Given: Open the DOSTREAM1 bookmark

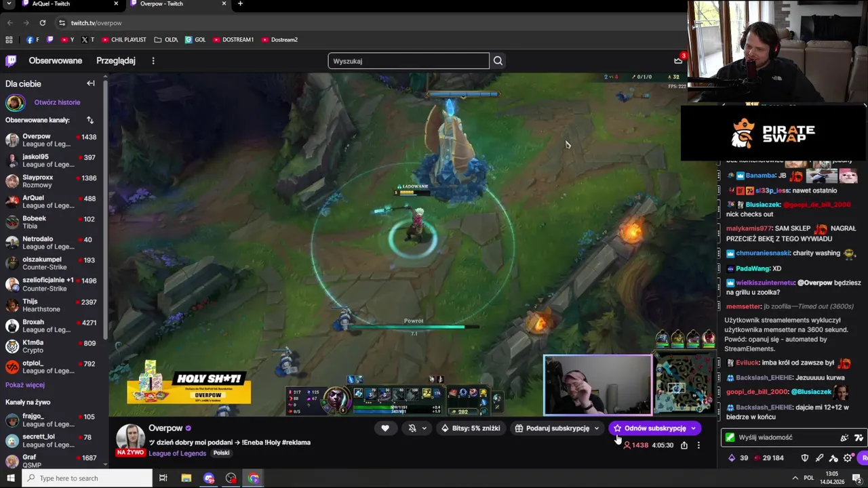Looking at the screenshot, I should (233, 40).
